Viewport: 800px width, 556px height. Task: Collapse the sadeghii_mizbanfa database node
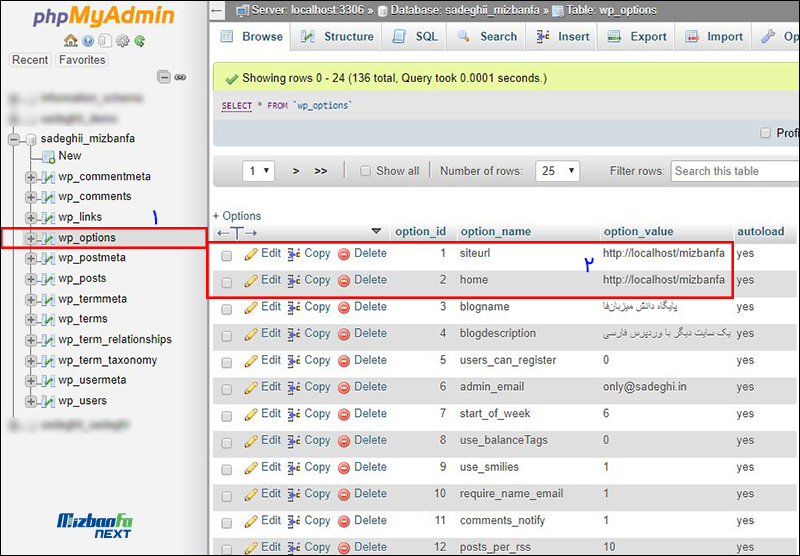coord(14,139)
